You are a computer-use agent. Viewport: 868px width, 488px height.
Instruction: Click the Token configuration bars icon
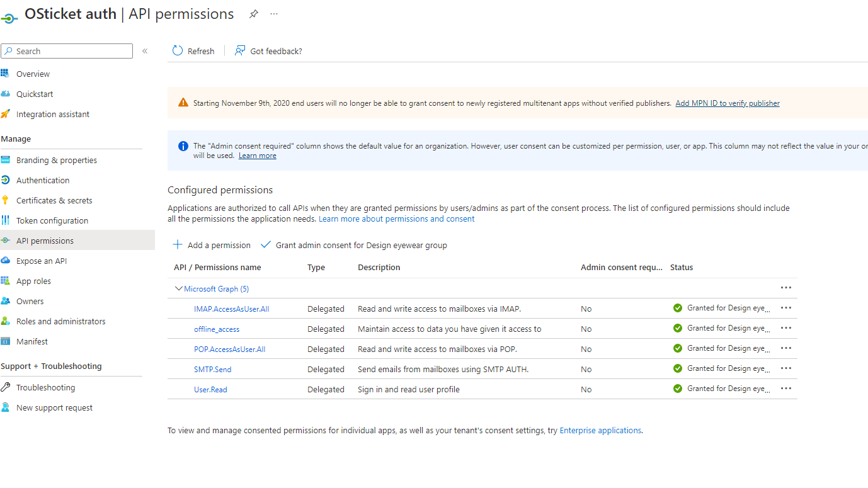click(x=5, y=220)
